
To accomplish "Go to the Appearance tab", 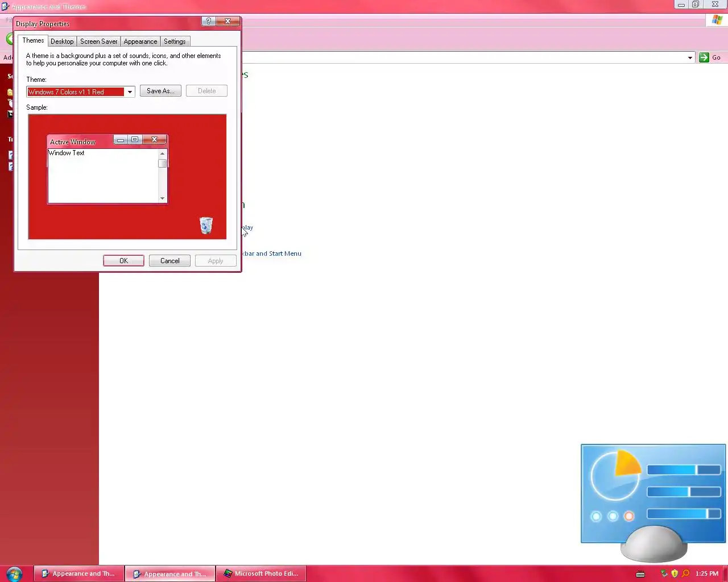I will pyautogui.click(x=140, y=41).
